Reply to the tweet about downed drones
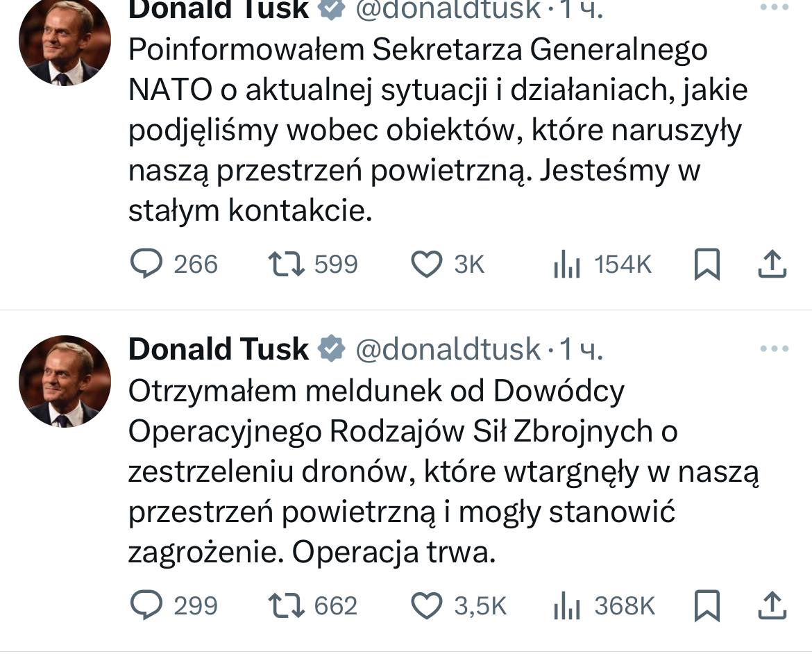 [147, 605]
